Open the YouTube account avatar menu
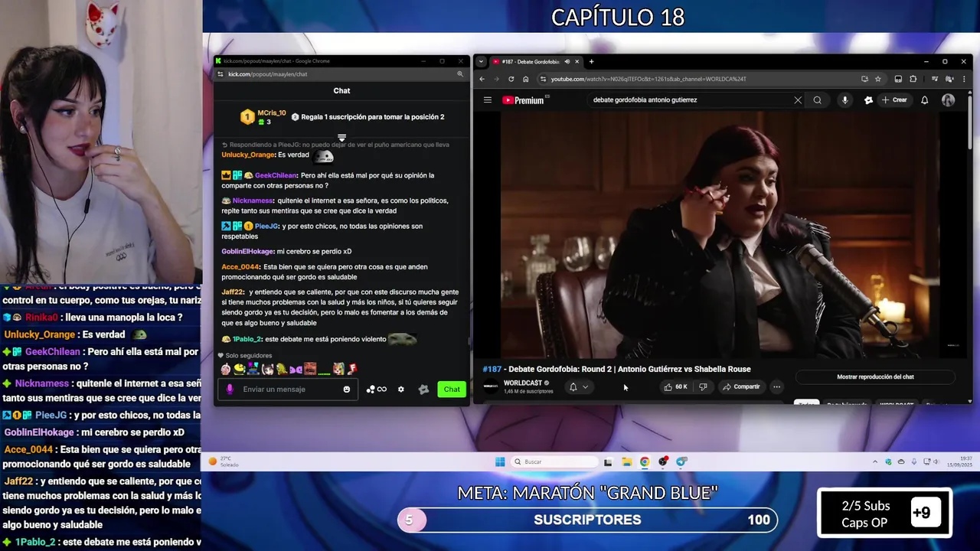 pos(948,100)
